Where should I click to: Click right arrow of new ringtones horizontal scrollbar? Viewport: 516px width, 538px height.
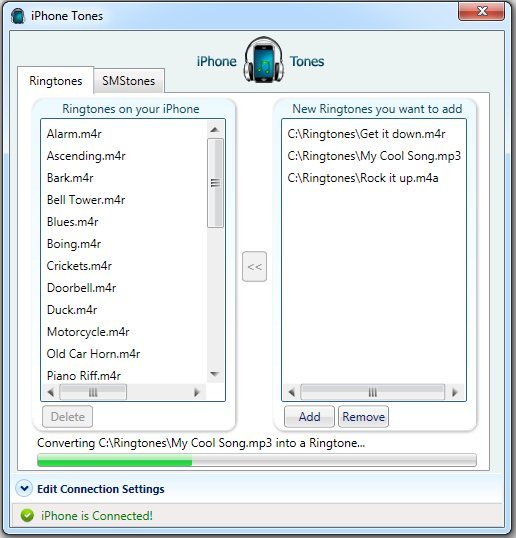455,392
